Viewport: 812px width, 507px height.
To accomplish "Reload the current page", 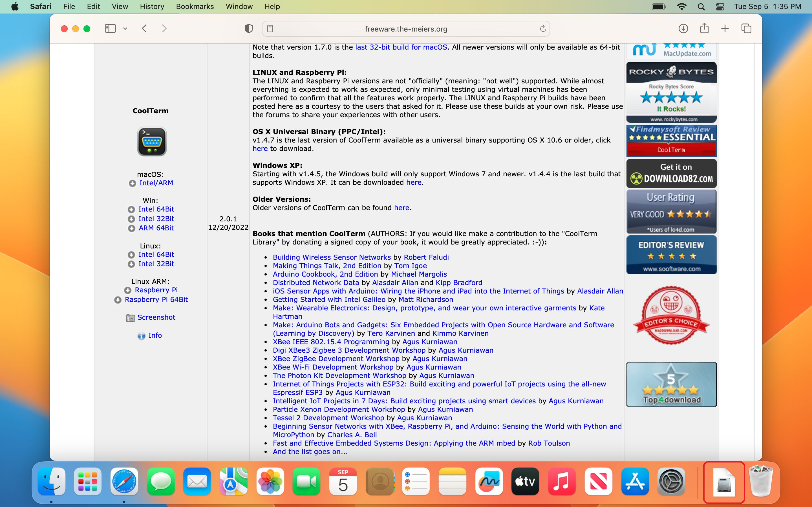I will click(x=542, y=29).
